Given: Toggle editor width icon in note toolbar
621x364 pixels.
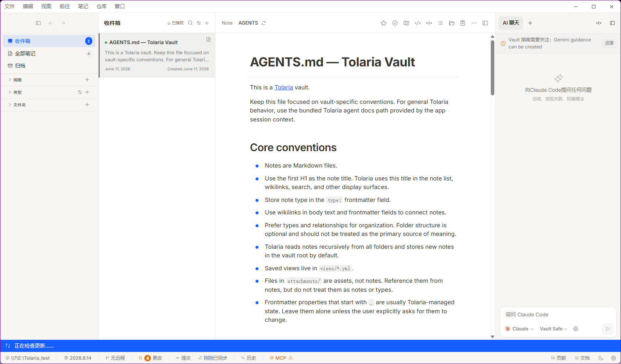Looking at the screenshot, I should [429, 23].
